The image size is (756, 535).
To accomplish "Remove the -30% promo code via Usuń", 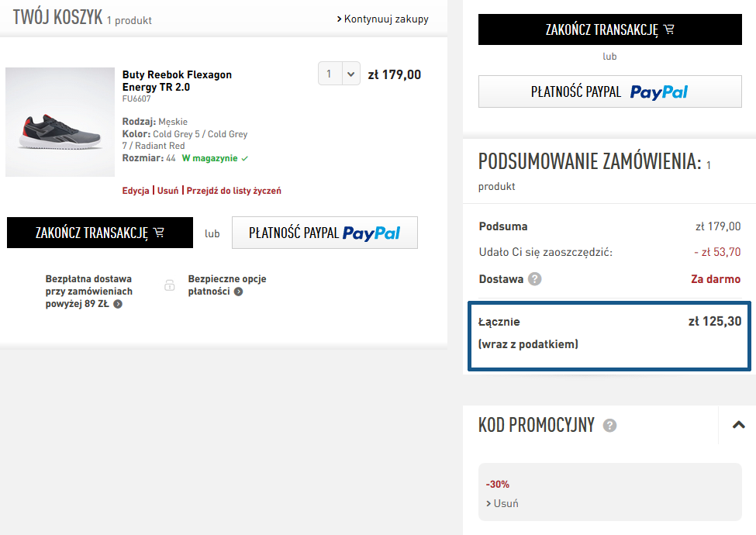I will [502, 503].
